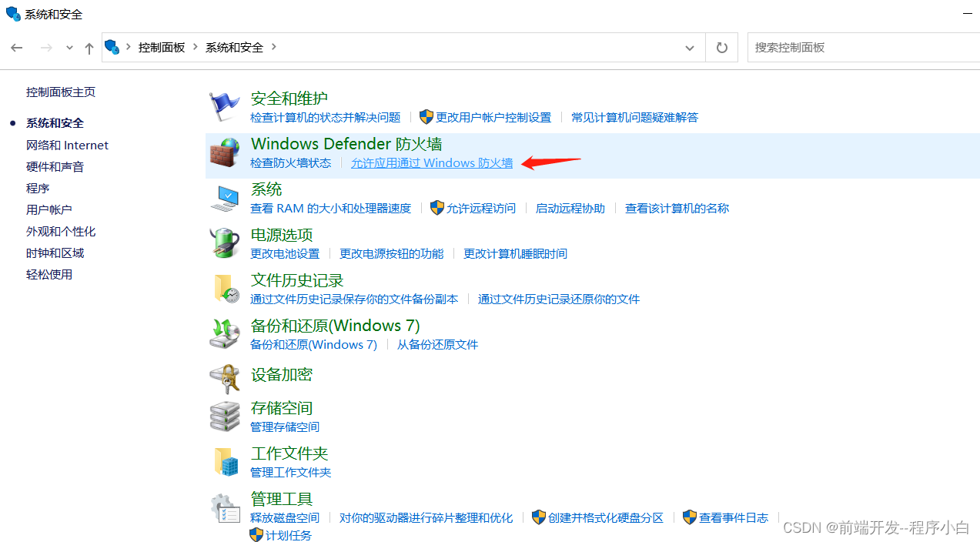Viewport: 980px width, 542px height.
Task: Click 从备份还原文件
Action: (x=438, y=344)
